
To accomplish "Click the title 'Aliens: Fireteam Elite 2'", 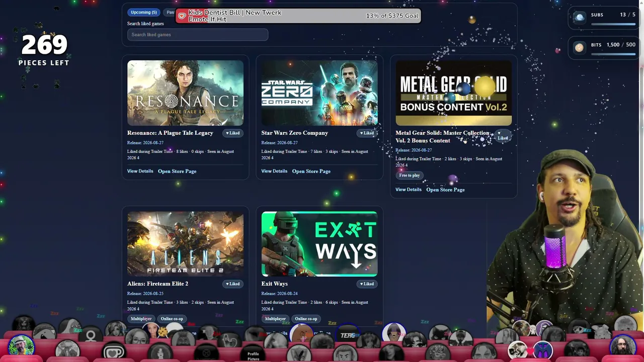I will click(157, 284).
